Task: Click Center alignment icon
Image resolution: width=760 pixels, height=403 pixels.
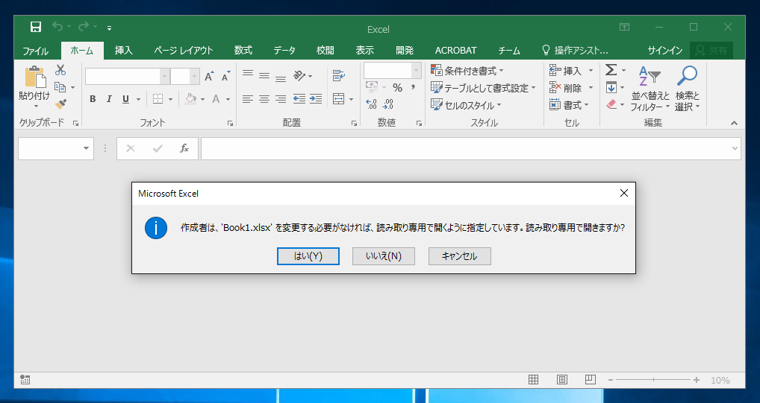Action: point(264,99)
